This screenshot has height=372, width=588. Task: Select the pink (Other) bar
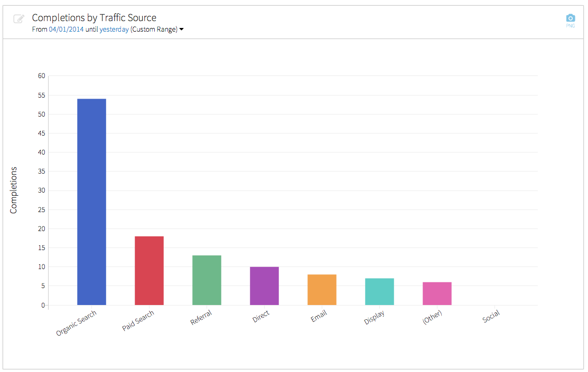coord(437,293)
